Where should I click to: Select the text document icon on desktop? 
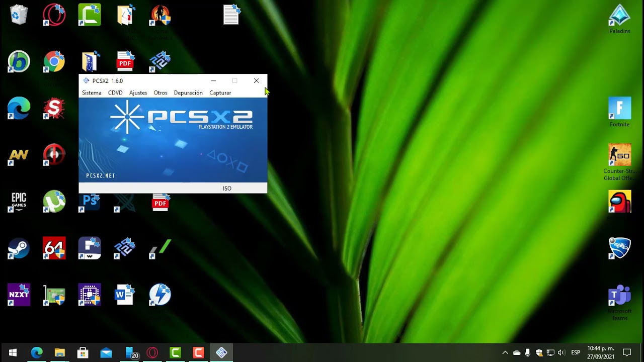(231, 15)
